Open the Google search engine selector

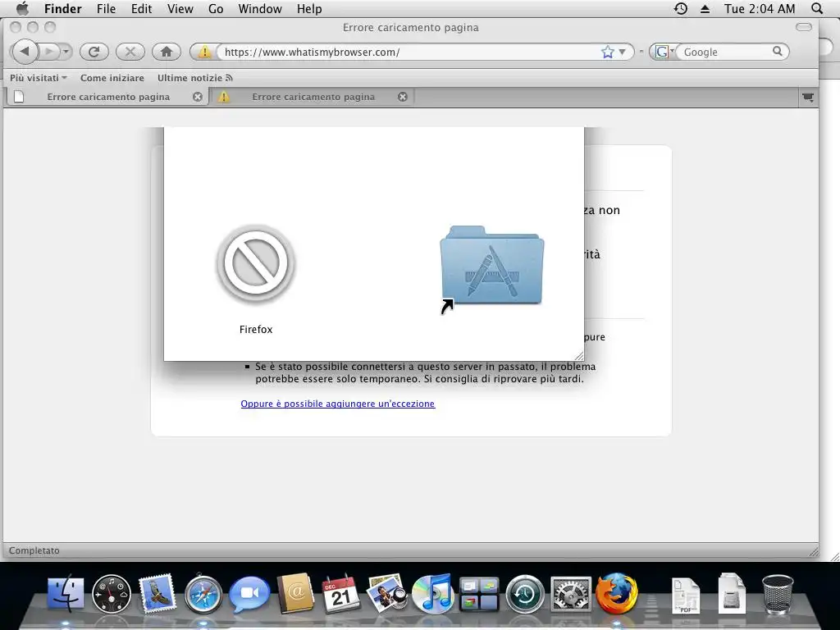pos(664,52)
